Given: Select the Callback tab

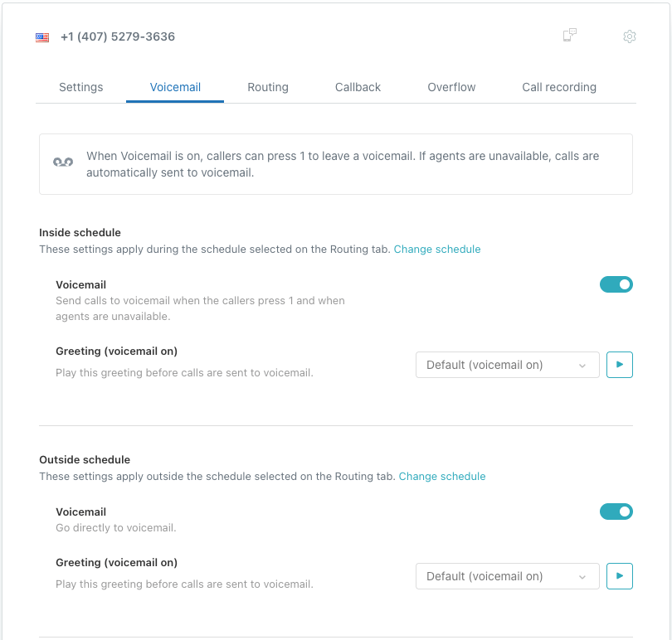Looking at the screenshot, I should pyautogui.click(x=358, y=87).
